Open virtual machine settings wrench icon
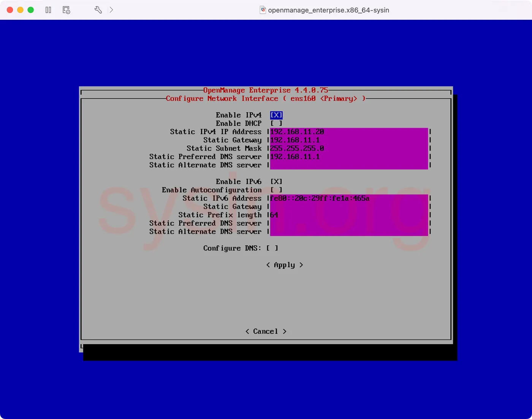The image size is (532, 419). click(98, 10)
